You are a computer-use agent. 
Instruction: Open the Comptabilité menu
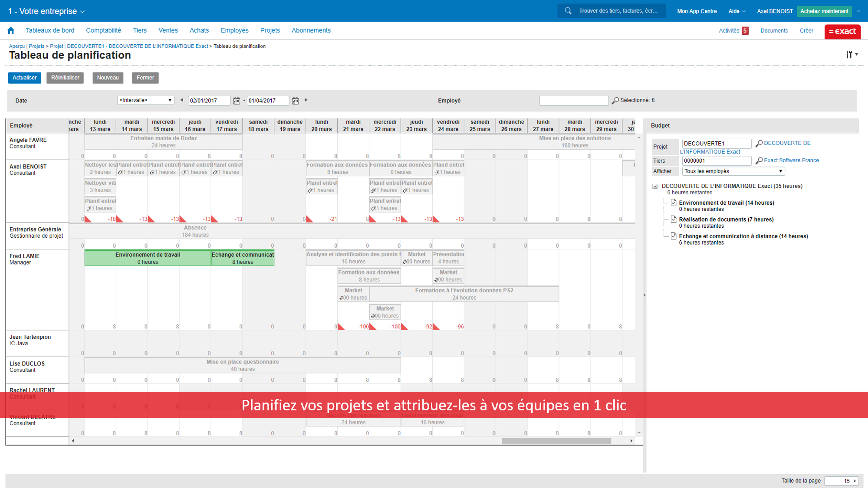point(103,30)
